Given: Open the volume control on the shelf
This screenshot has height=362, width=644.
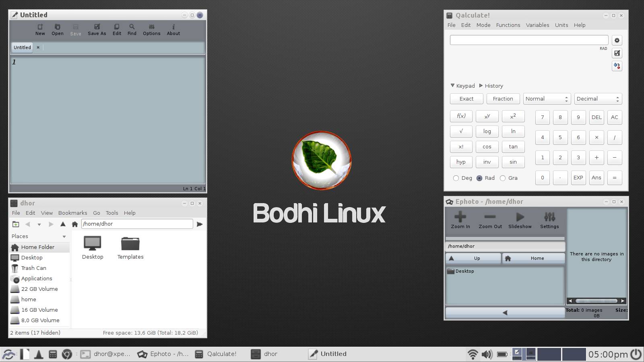Looking at the screenshot, I should (487, 354).
